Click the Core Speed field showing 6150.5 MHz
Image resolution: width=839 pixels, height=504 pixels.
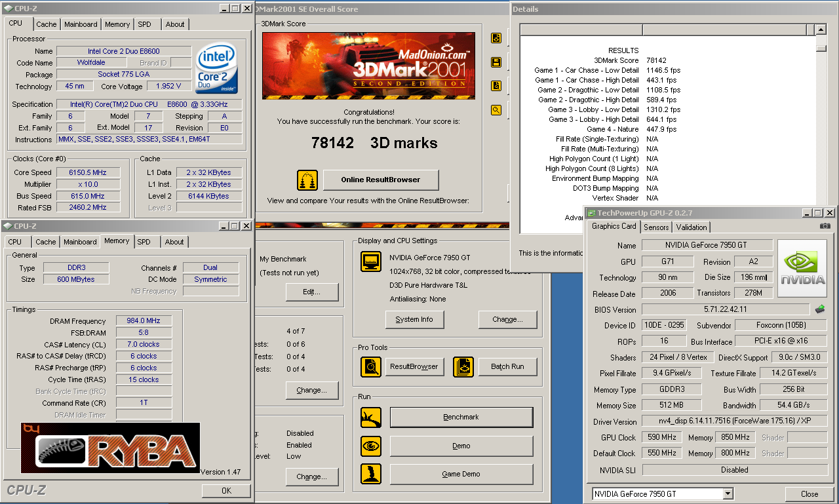pyautogui.click(x=88, y=172)
